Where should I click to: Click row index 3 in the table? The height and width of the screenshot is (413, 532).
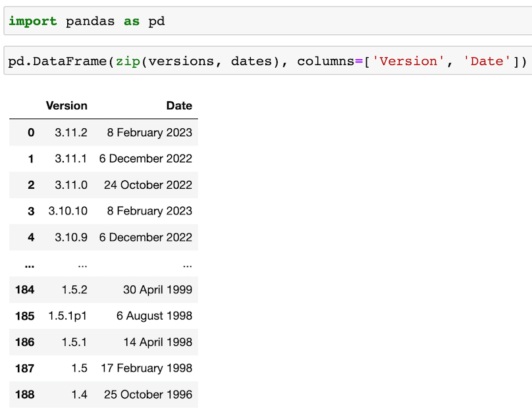[30, 211]
